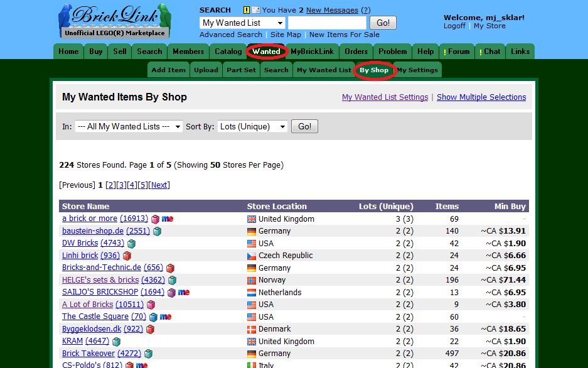Screen dimensions: 588x368
Task: Click 'me' icon beside SAILJO'S BRICKSHOP
Action: point(183,292)
